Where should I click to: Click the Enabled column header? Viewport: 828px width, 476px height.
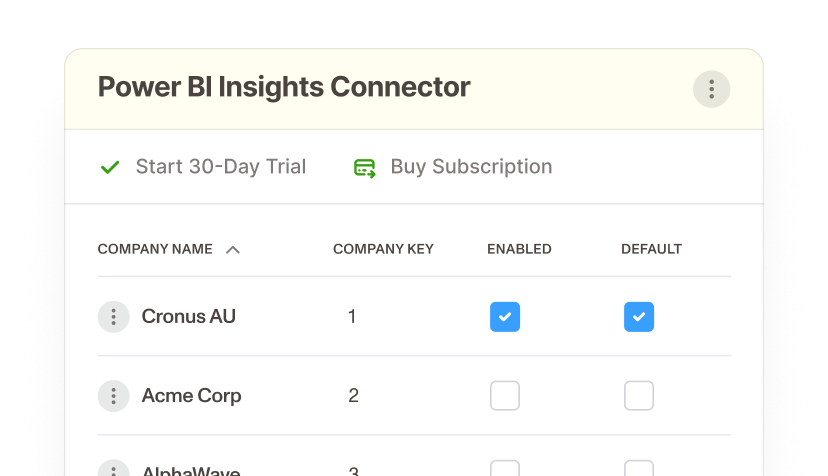point(519,249)
